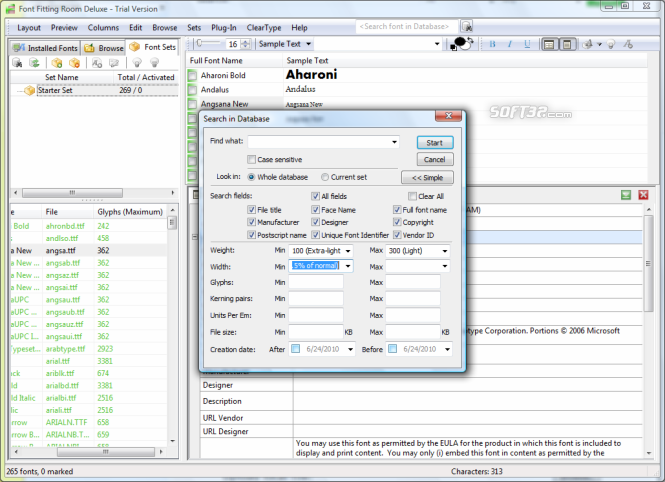Viewport: 665px width, 482px height.
Task: Toggle Bold preview formatting
Action: (492, 44)
